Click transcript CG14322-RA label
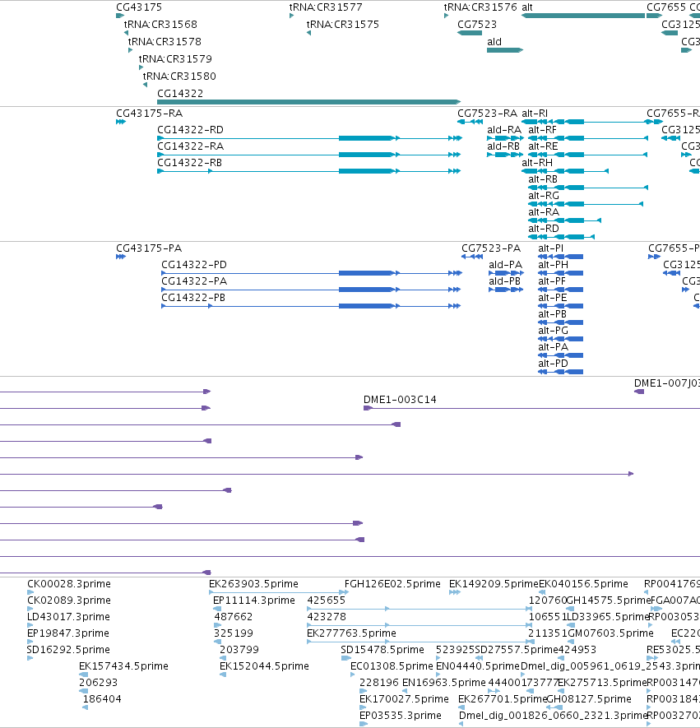 (190, 146)
